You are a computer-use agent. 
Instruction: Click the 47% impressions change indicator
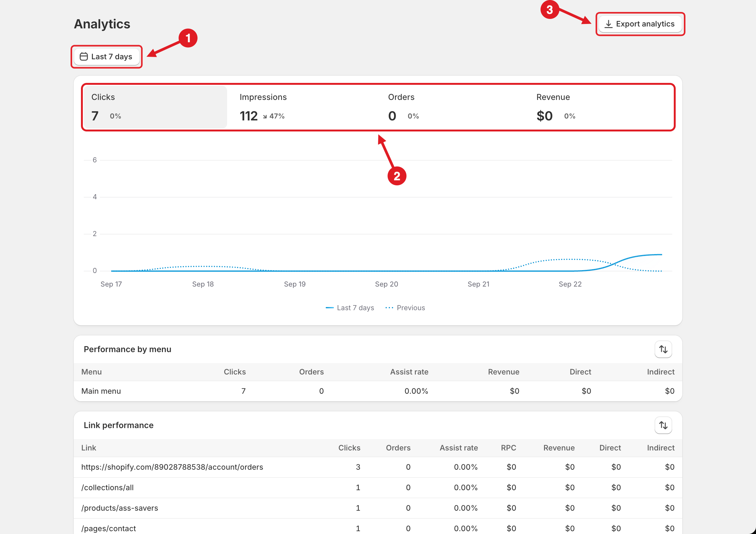[x=274, y=116]
